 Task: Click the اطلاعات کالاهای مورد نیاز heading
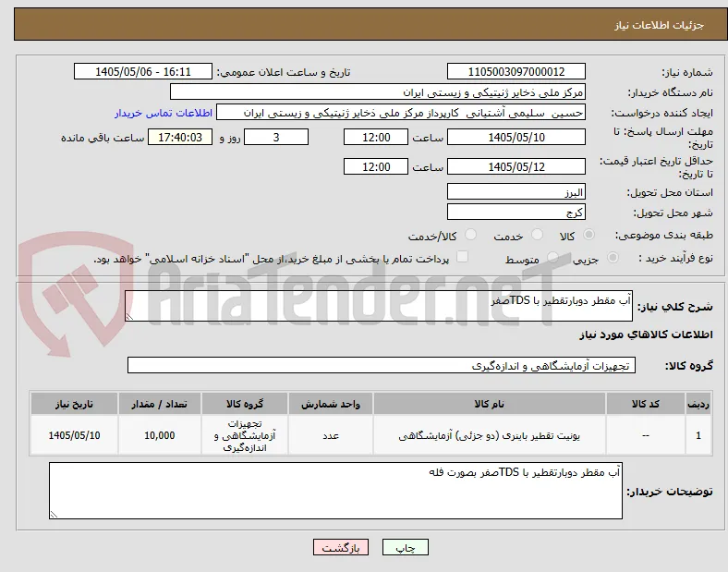point(646,335)
